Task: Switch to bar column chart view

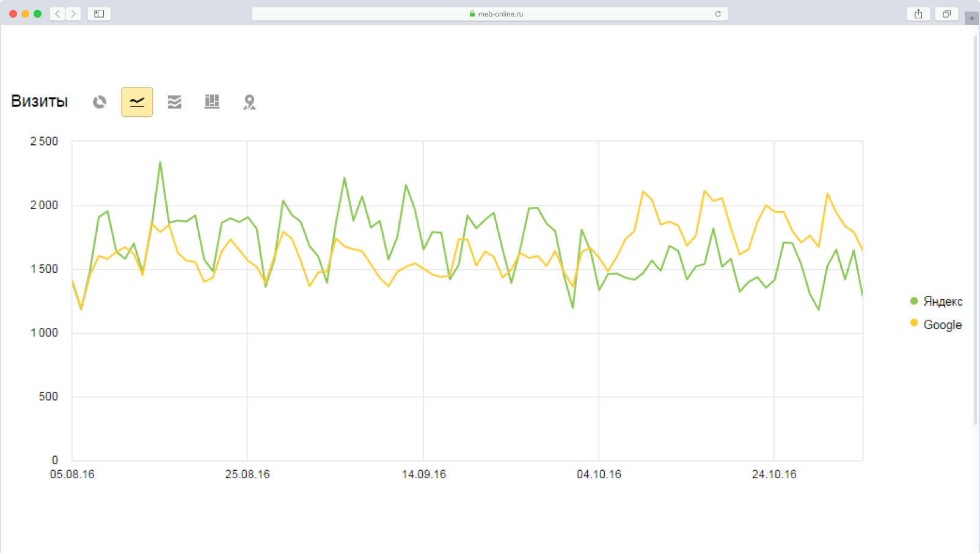Action: click(x=212, y=102)
